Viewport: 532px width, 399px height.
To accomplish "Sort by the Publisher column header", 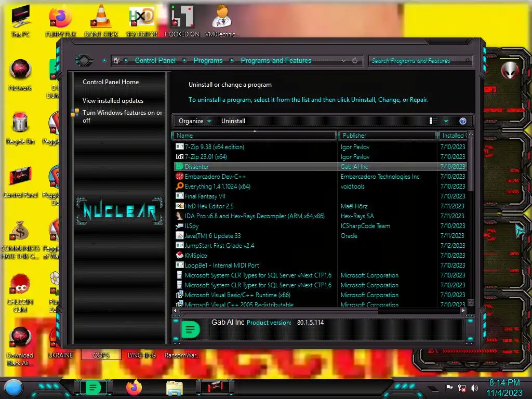I will pos(388,136).
